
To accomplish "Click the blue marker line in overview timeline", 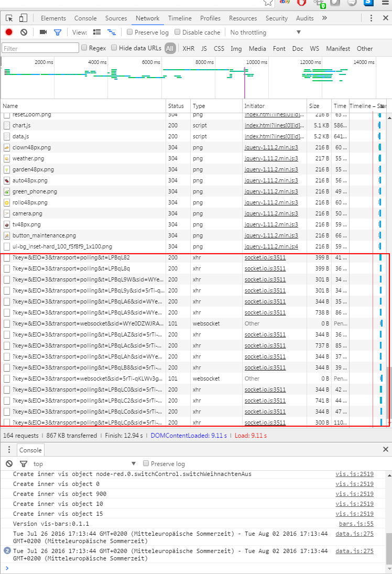I will tap(244, 79).
